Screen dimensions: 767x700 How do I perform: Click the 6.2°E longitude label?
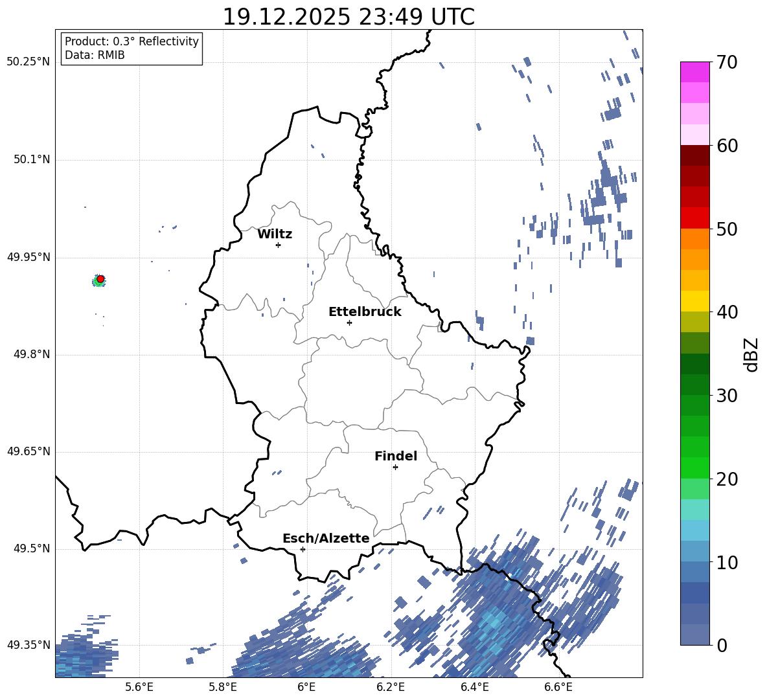(391, 688)
